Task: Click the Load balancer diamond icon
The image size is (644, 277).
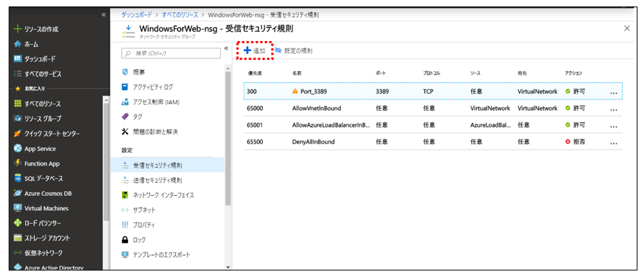Action: (x=17, y=223)
